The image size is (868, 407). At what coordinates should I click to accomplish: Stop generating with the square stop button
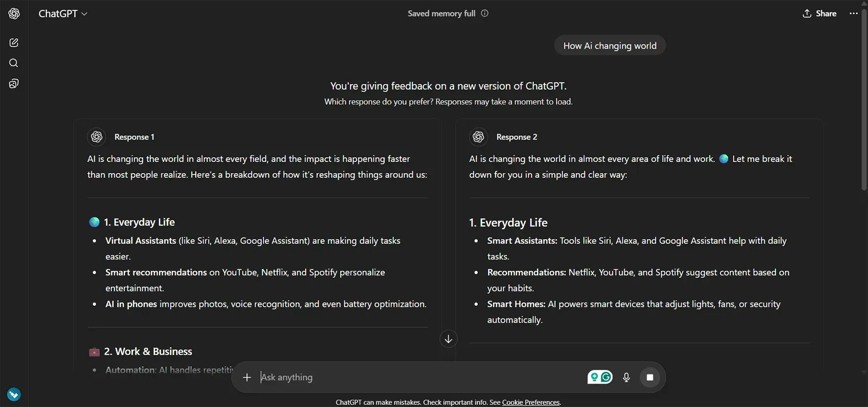[x=650, y=377]
